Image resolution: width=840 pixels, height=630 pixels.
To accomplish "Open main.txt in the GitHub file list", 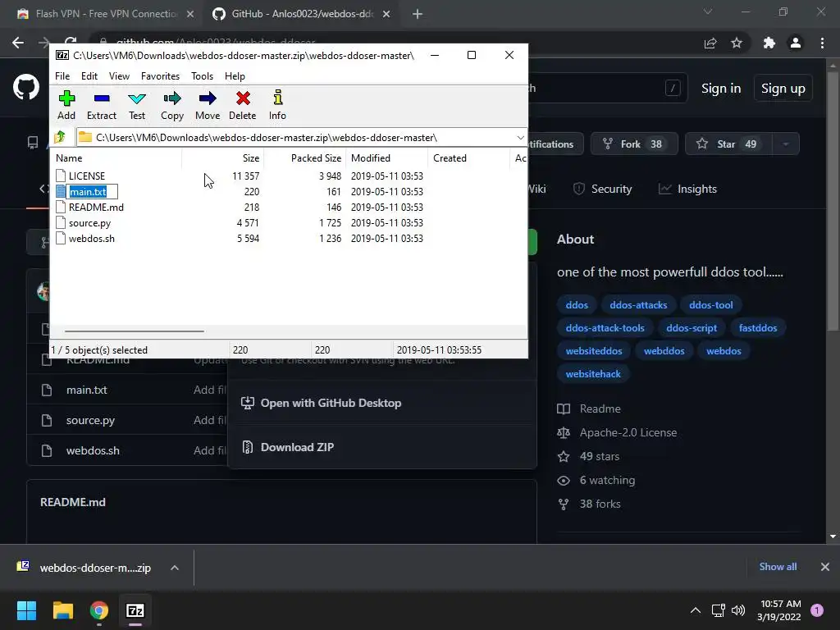I will click(x=87, y=390).
